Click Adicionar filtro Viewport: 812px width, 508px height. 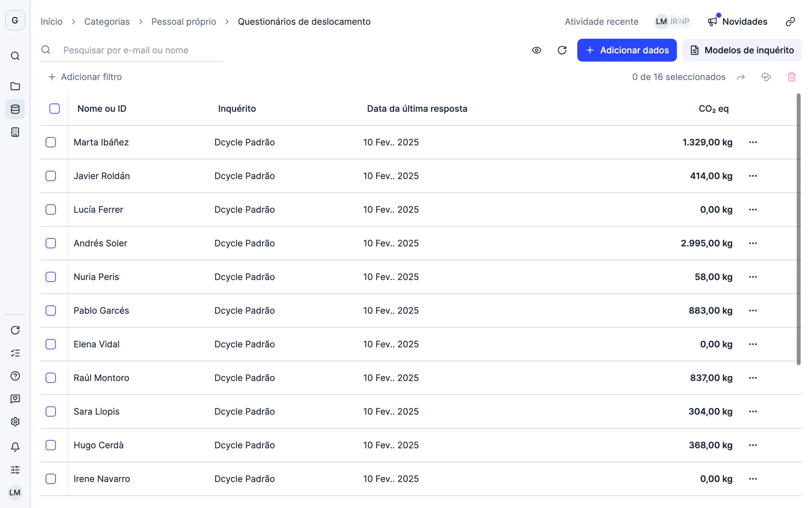pyautogui.click(x=85, y=77)
